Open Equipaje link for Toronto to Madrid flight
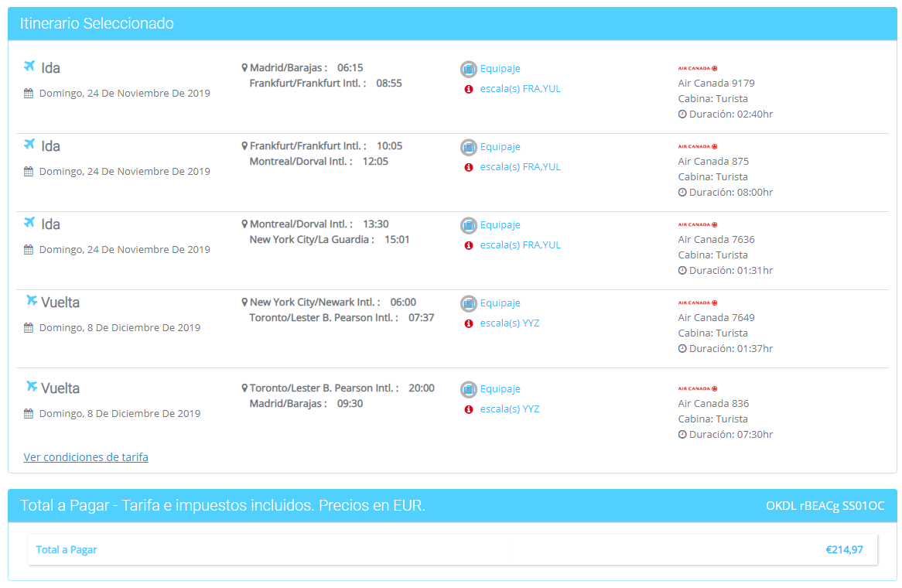This screenshot has width=902, height=588. [500, 389]
